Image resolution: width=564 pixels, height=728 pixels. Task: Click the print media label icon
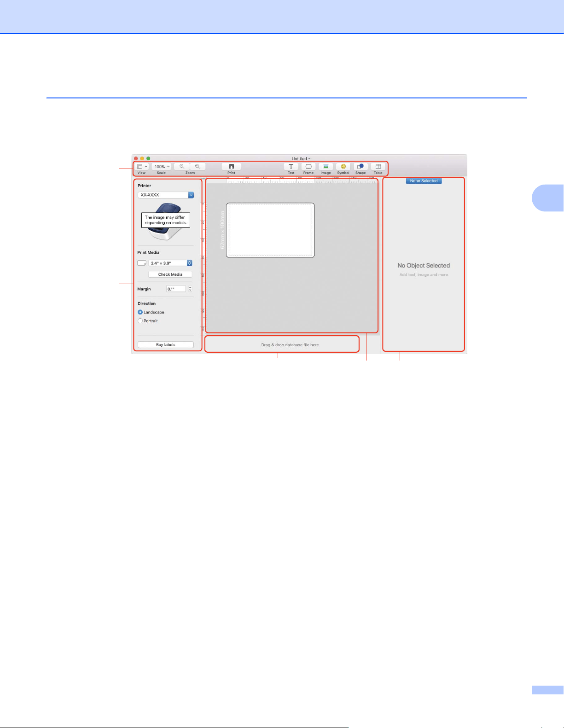click(142, 263)
